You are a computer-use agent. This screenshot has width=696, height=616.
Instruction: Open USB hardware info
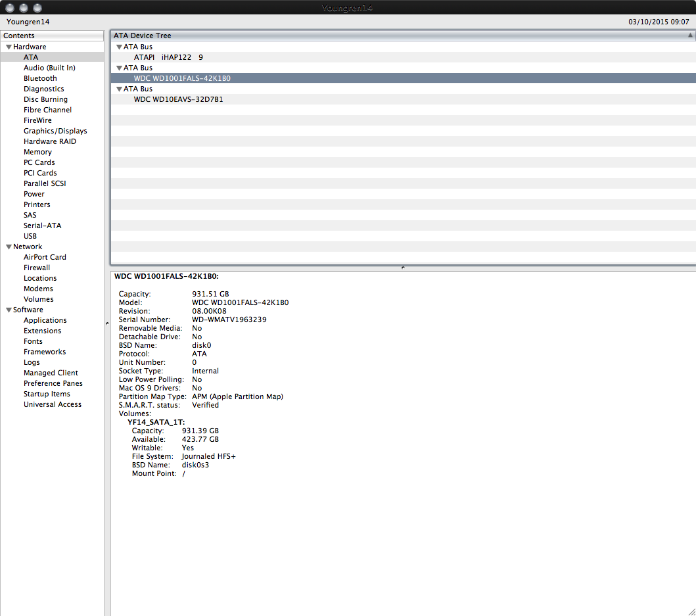click(x=30, y=236)
